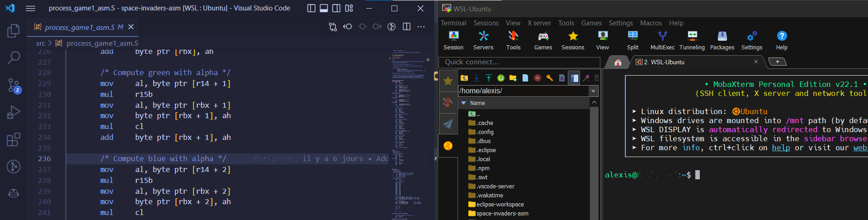Image resolution: width=868 pixels, height=220 pixels.
Task: Toggle the highlighted file panel view icon
Action: 574,78
